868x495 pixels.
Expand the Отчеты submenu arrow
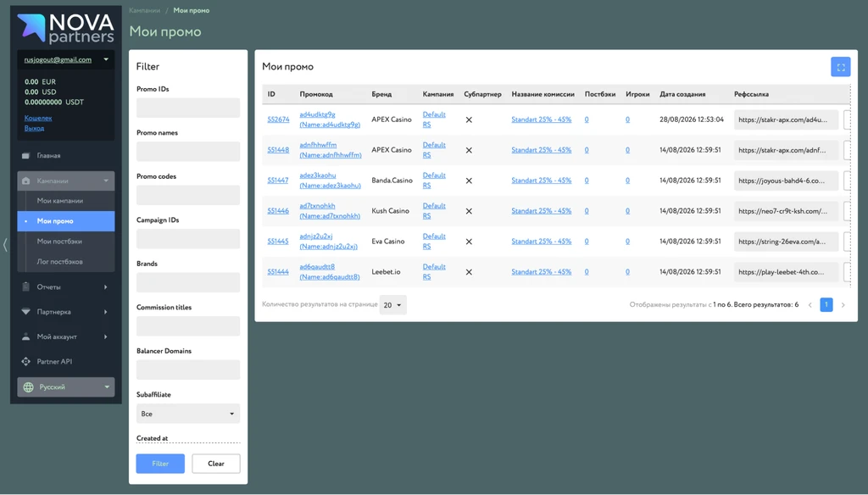click(x=105, y=286)
